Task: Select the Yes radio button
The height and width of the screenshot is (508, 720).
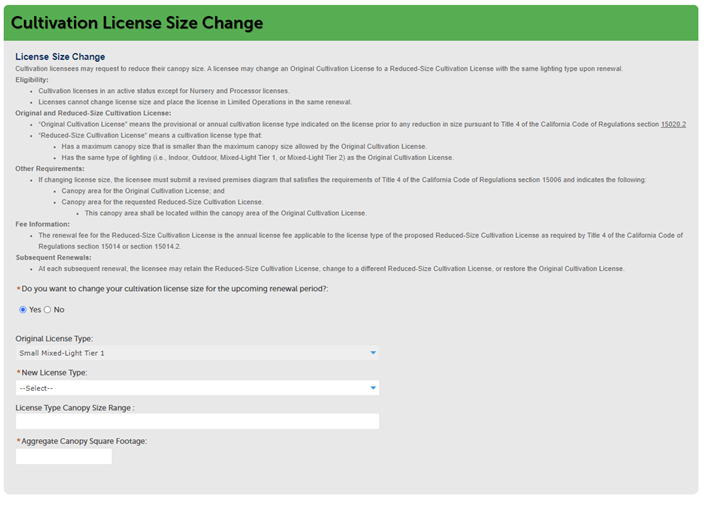Action: click(23, 310)
